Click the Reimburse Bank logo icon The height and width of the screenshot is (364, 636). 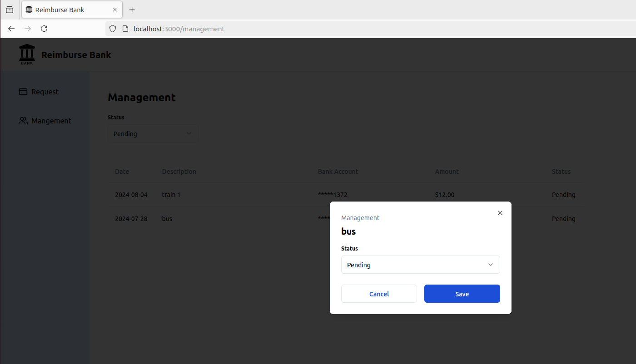(x=27, y=54)
